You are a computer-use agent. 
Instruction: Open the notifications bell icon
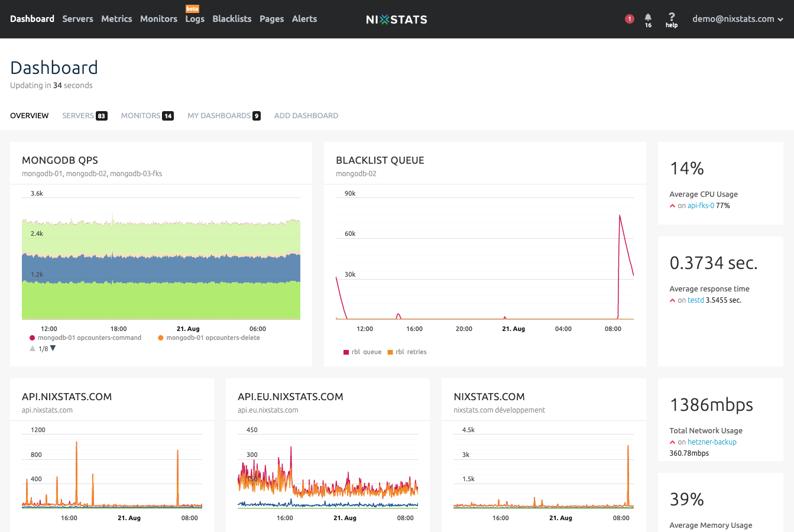point(648,18)
